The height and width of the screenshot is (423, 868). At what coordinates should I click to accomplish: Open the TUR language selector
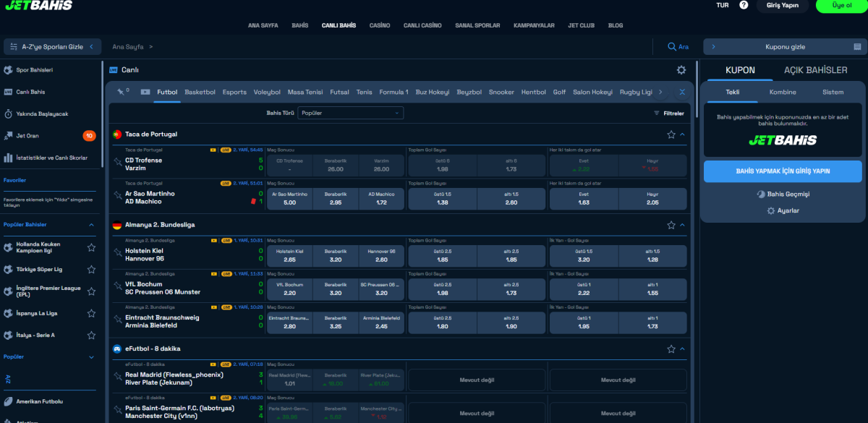click(722, 5)
